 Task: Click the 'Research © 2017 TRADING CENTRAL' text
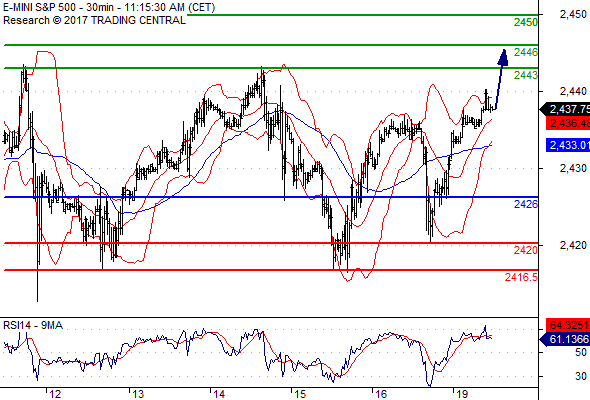coord(94,20)
